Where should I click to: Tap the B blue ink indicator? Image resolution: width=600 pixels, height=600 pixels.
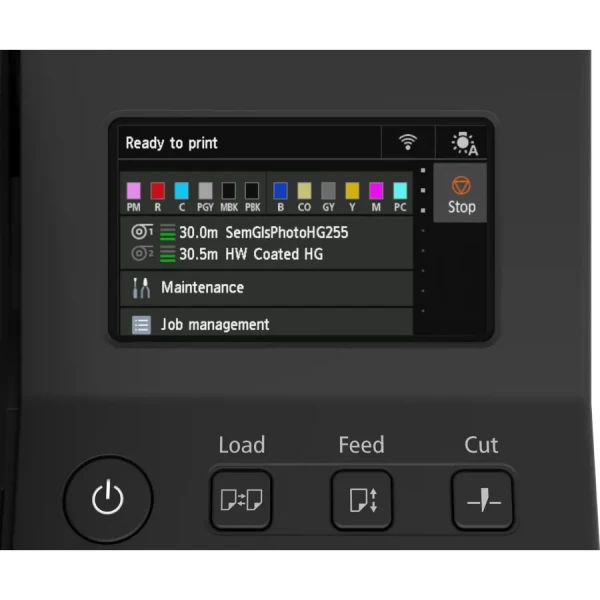[x=280, y=191]
